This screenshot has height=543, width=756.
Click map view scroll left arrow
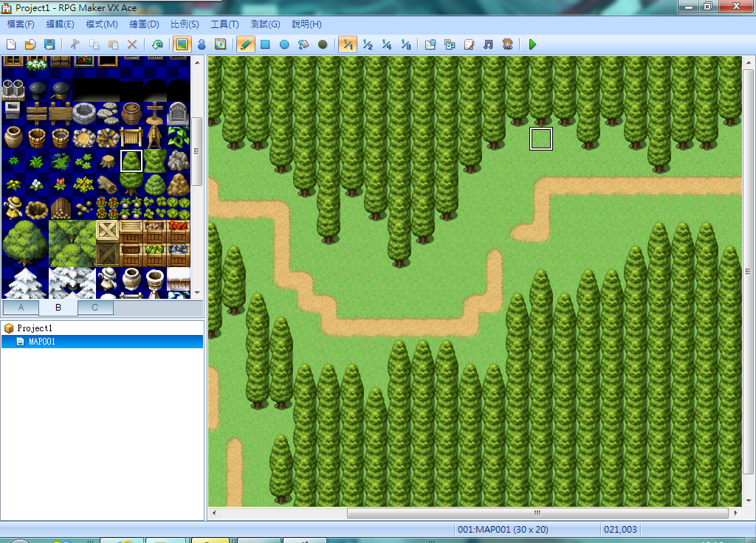(x=214, y=513)
